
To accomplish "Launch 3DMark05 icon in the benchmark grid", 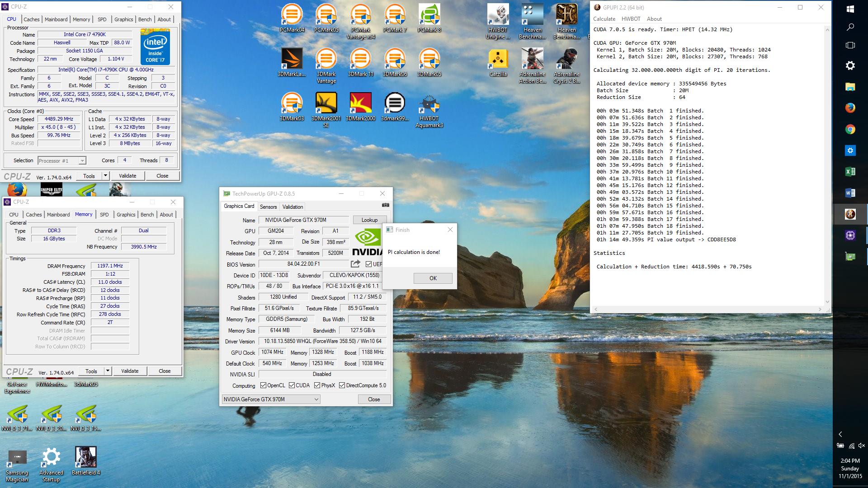I will tap(429, 62).
